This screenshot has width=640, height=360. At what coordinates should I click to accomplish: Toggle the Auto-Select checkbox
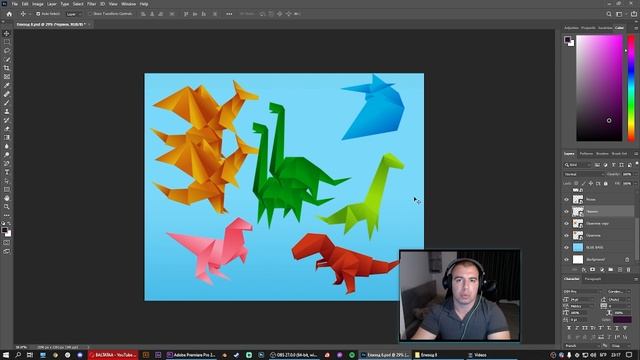click(x=38, y=14)
